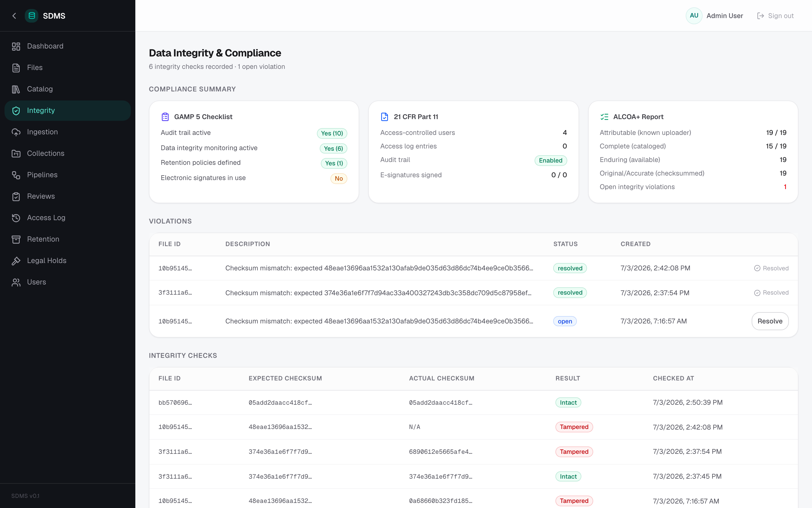
Task: Select the Integrity menu item
Action: pos(67,111)
